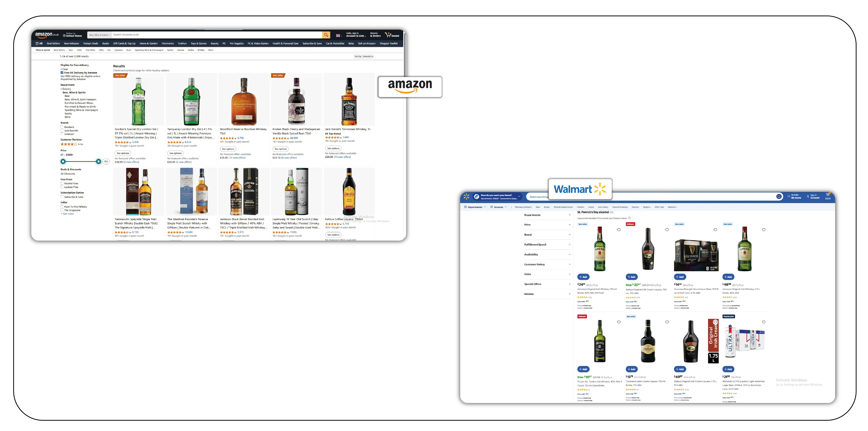Viewport: 868px width, 431px height.
Task: Click the Walmart search magnifier icon
Action: click(779, 196)
